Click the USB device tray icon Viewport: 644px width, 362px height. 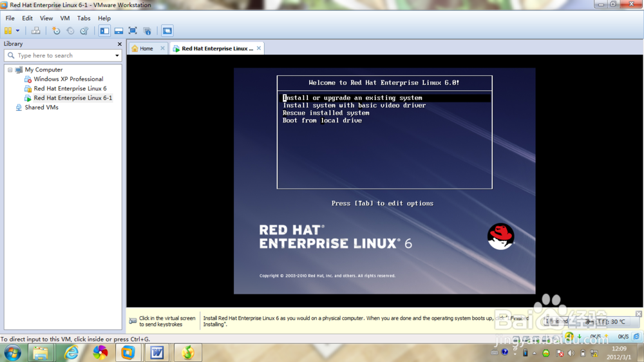tap(525, 352)
